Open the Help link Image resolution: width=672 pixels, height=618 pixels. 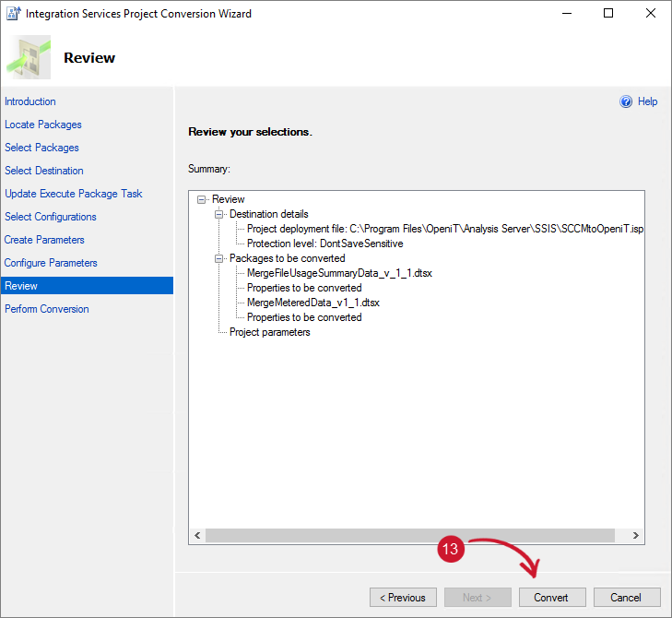(x=647, y=101)
